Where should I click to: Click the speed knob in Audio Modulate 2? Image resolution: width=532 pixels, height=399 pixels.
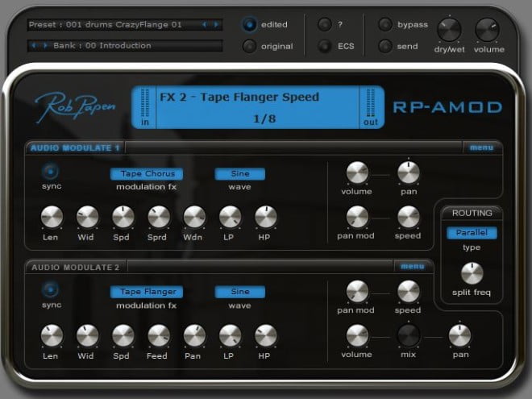coord(409,291)
